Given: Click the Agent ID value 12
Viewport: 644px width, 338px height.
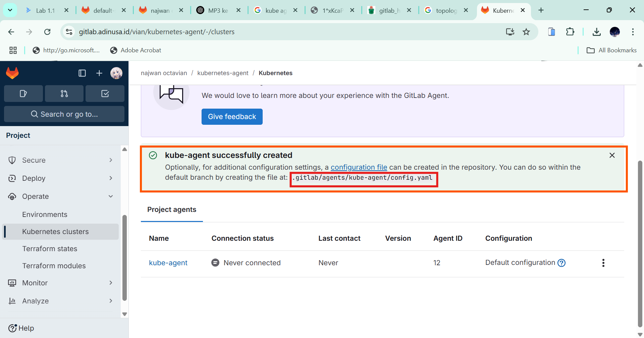Looking at the screenshot, I should pyautogui.click(x=437, y=263).
